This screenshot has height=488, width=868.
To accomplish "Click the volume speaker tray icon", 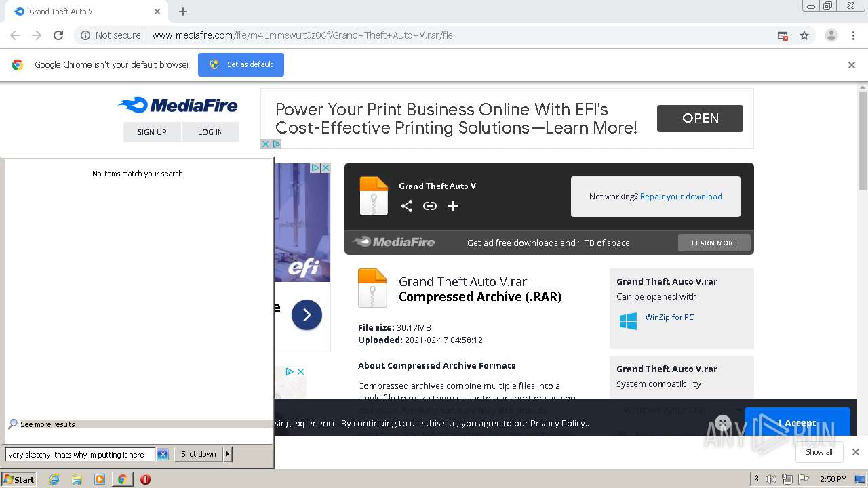I will [x=771, y=479].
